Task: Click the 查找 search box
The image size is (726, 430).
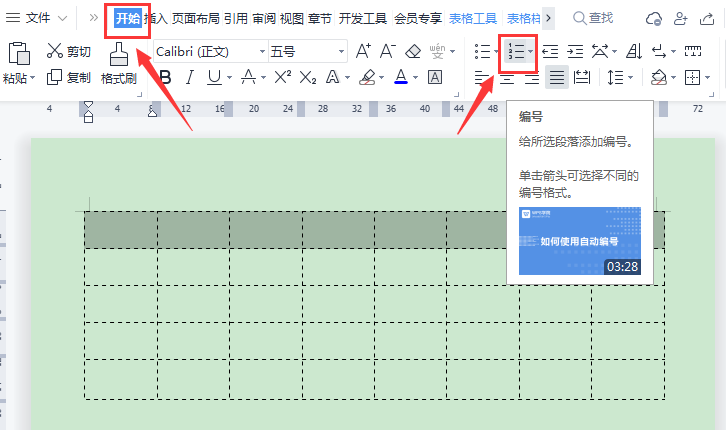Action: pyautogui.click(x=594, y=18)
